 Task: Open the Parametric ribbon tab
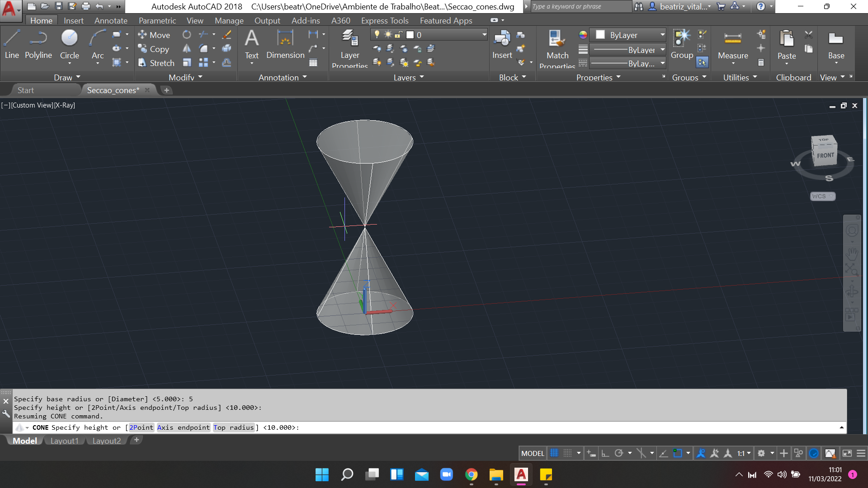[157, 20]
